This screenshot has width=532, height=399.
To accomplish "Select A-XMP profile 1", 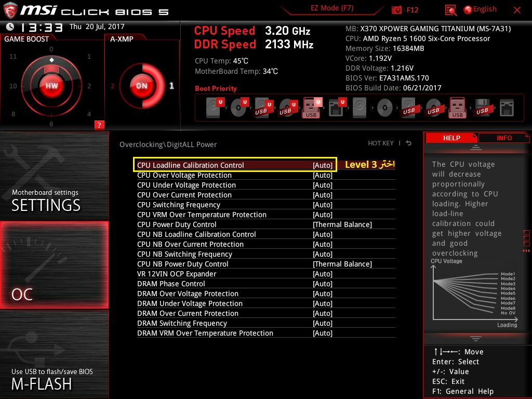I will tap(171, 86).
